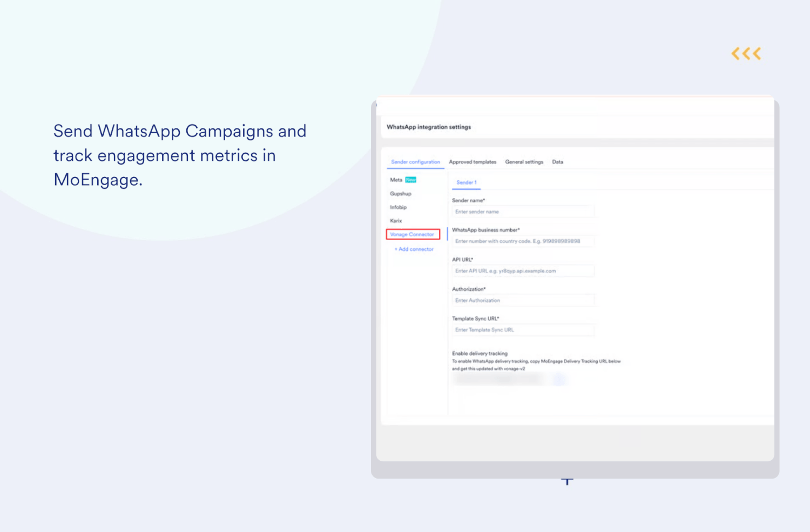Pick the Karix connector
Image resolution: width=810 pixels, height=532 pixels.
point(396,221)
